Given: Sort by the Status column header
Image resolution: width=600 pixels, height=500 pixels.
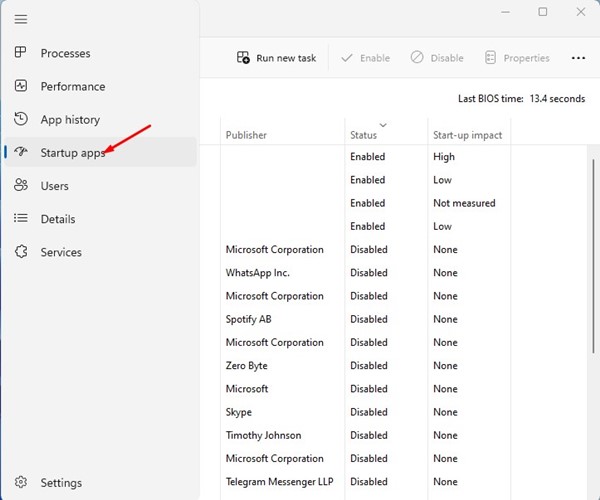Looking at the screenshot, I should [x=364, y=134].
